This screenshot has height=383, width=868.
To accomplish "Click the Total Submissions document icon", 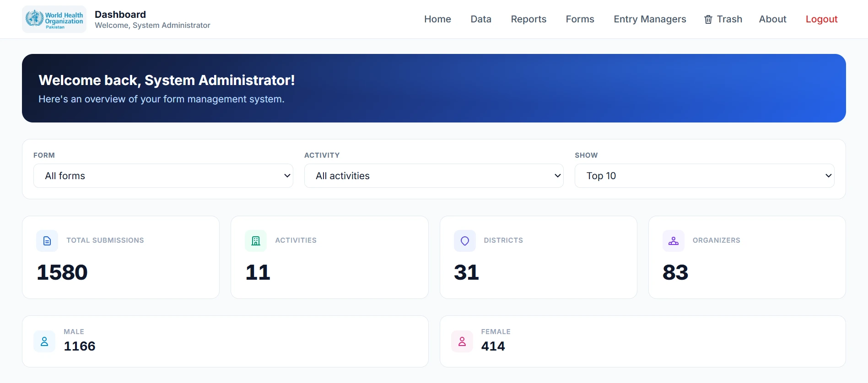I will (47, 241).
